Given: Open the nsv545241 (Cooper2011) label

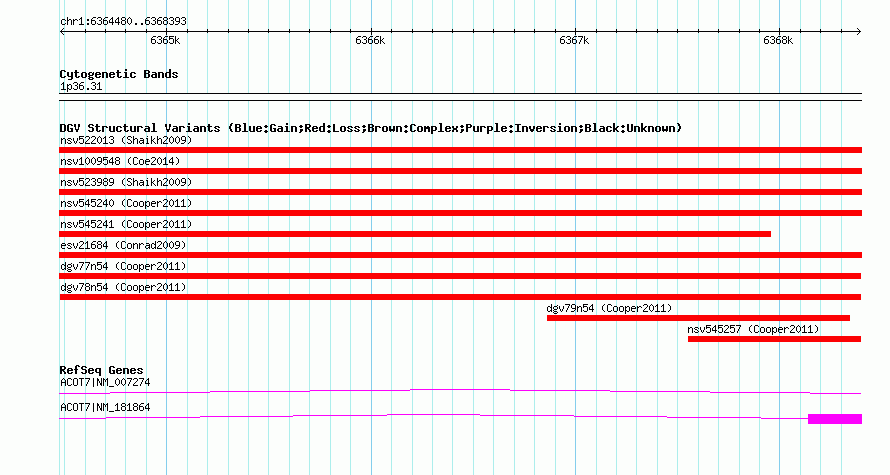Looking at the screenshot, I should [126, 224].
